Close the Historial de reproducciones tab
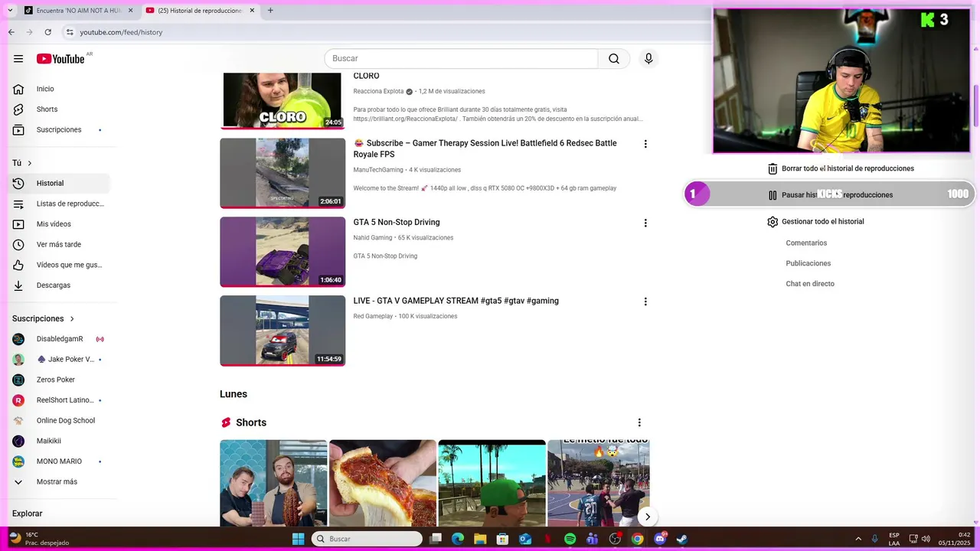980x551 pixels. pyautogui.click(x=252, y=11)
